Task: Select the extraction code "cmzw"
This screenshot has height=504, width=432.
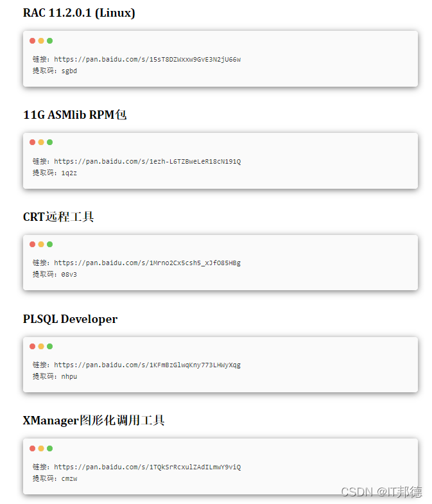Action: 69,479
